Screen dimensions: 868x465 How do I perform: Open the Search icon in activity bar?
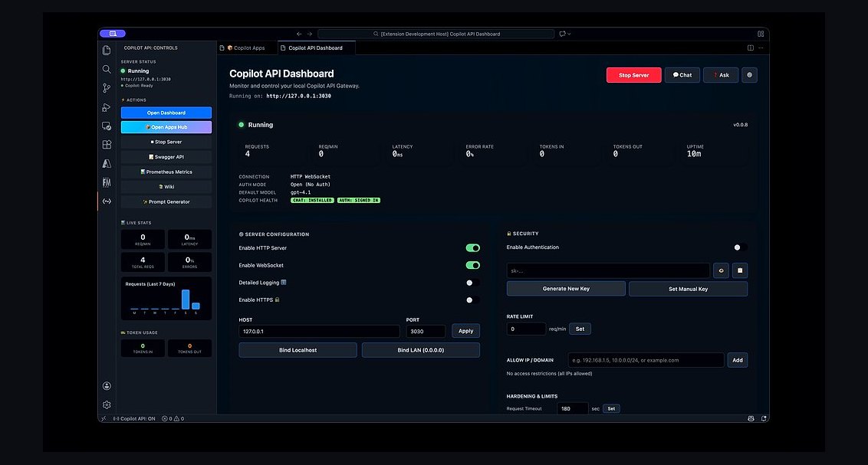107,69
